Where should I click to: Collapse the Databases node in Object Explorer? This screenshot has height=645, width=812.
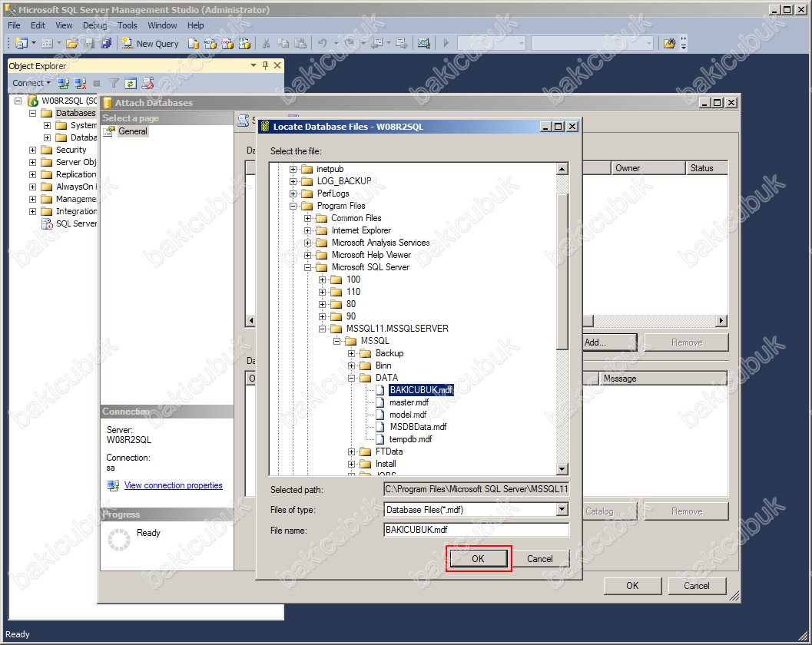click(x=32, y=113)
